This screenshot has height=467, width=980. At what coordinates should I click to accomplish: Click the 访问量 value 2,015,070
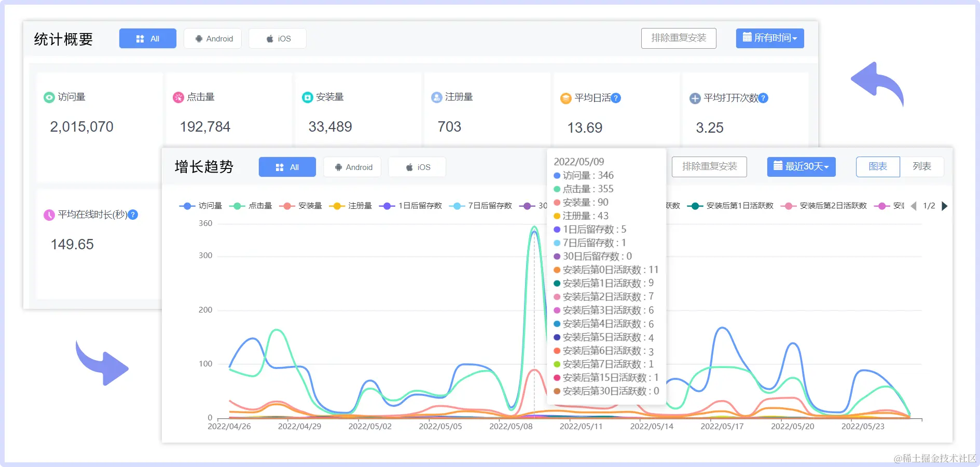81,127
